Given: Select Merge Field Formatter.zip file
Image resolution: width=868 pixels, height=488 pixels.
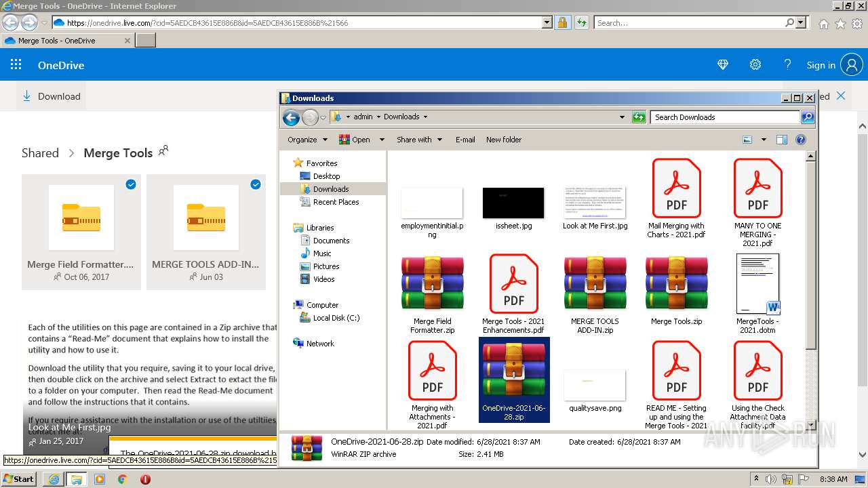Looking at the screenshot, I should 432,295.
